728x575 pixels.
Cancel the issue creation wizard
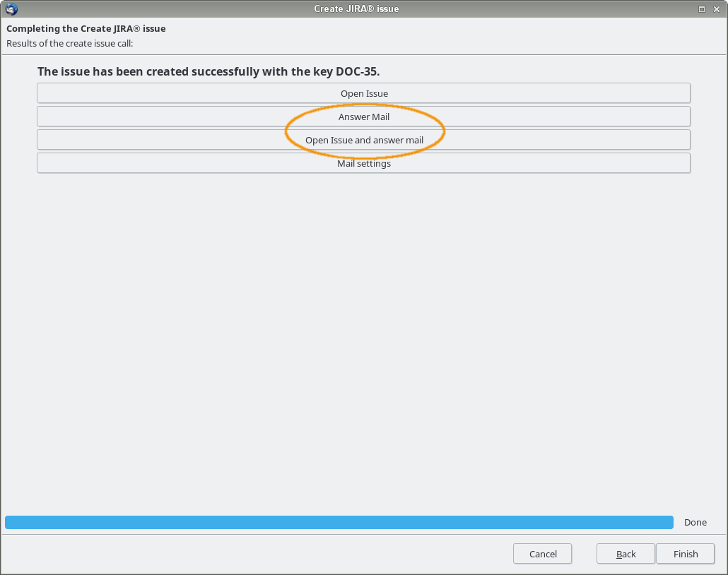pyautogui.click(x=542, y=554)
